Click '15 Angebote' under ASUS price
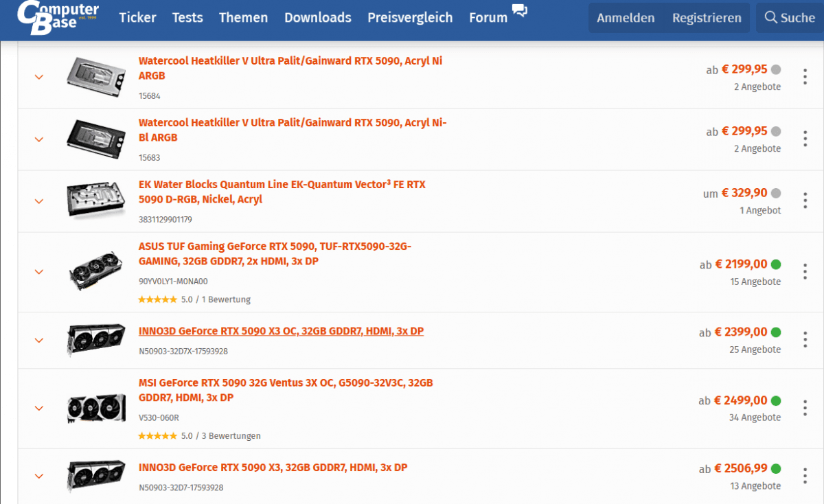Viewport: 824px width, 504px height. (x=755, y=282)
